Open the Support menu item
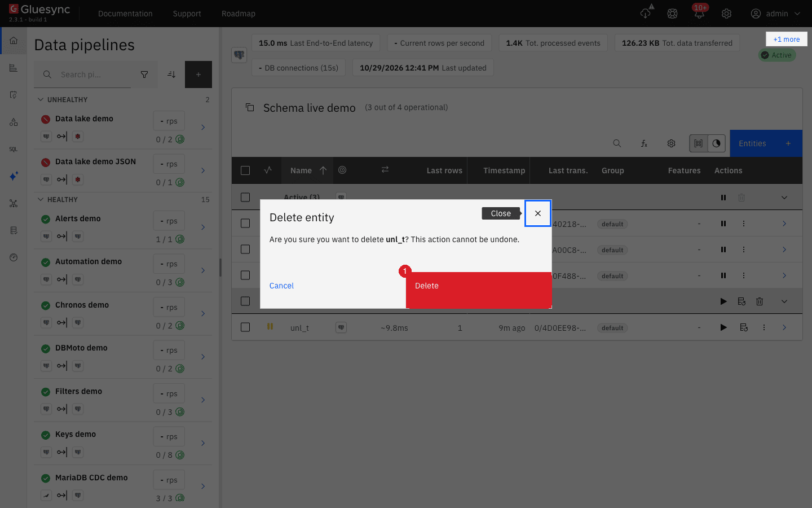The height and width of the screenshot is (508, 812). click(187, 14)
